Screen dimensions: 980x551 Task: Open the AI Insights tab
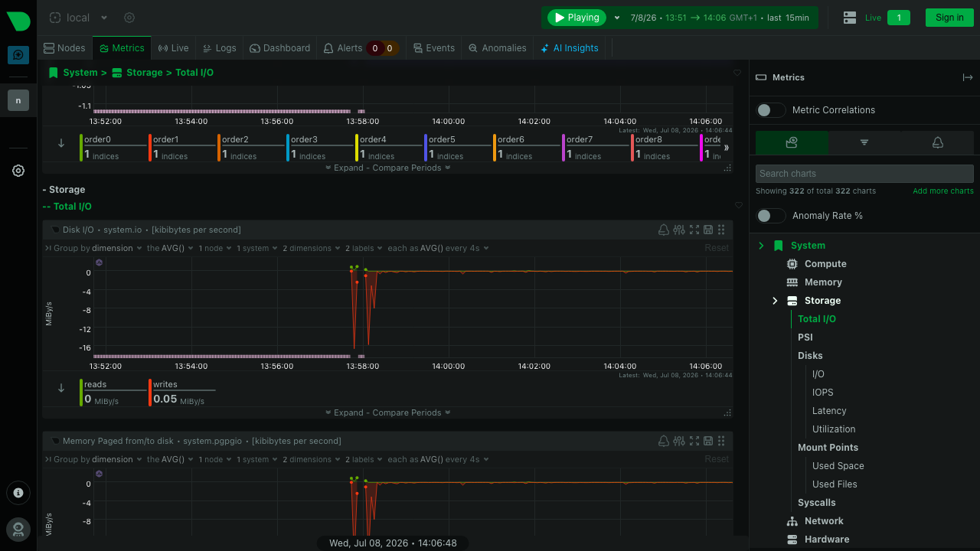[570, 48]
